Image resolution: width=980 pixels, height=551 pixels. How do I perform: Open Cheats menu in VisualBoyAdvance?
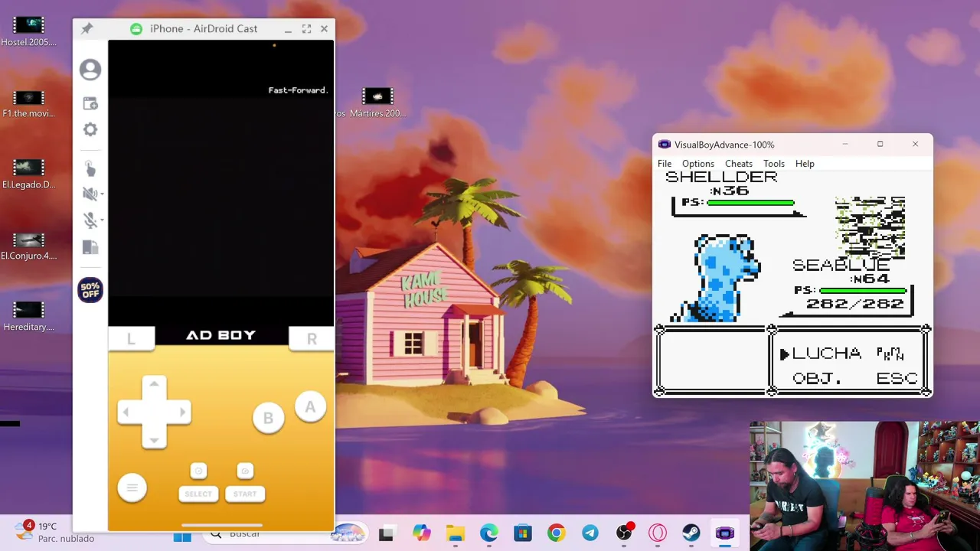[x=739, y=164]
